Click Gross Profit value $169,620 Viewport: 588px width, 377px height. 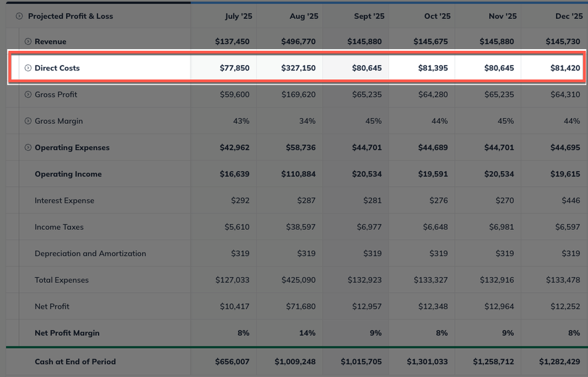point(298,94)
